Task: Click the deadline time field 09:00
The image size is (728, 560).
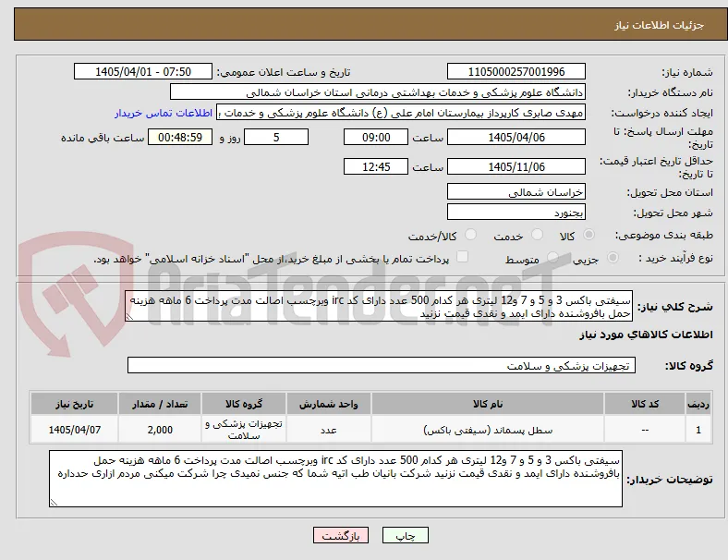Action: [376, 138]
